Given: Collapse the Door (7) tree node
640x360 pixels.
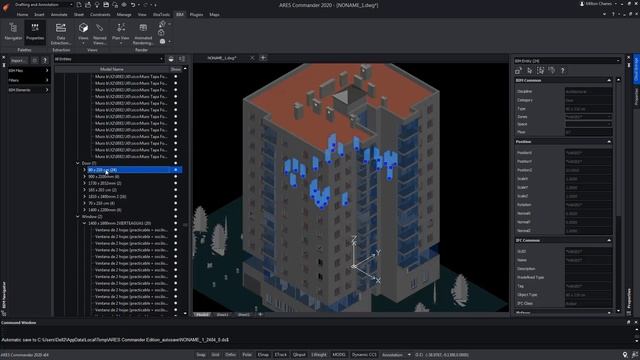Looking at the screenshot, I should [x=78, y=163].
